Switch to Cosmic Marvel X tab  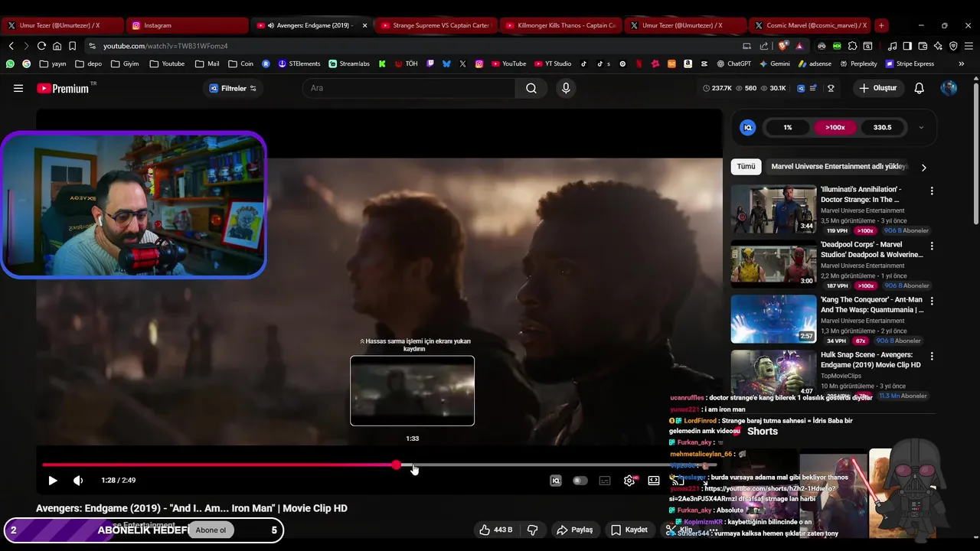pos(810,25)
